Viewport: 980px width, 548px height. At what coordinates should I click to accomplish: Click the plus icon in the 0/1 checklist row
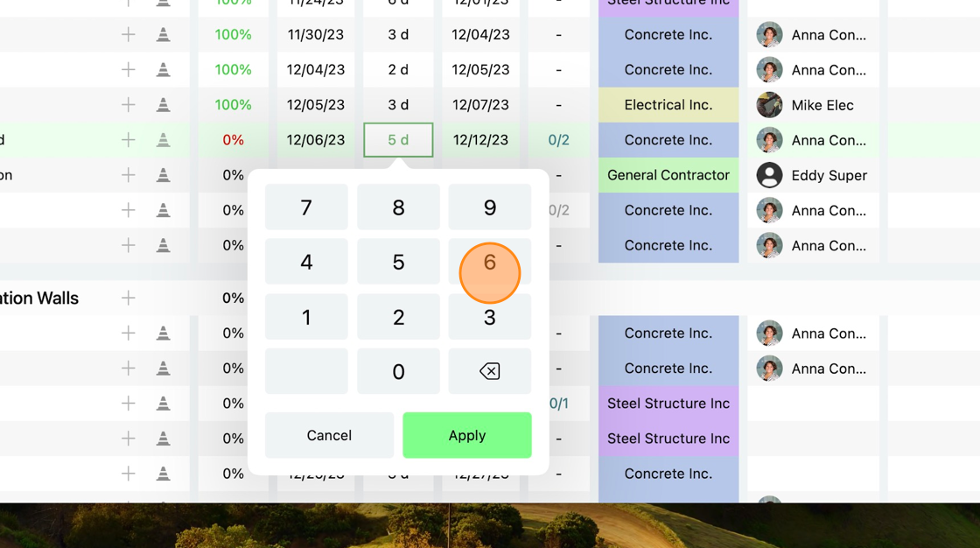point(128,404)
